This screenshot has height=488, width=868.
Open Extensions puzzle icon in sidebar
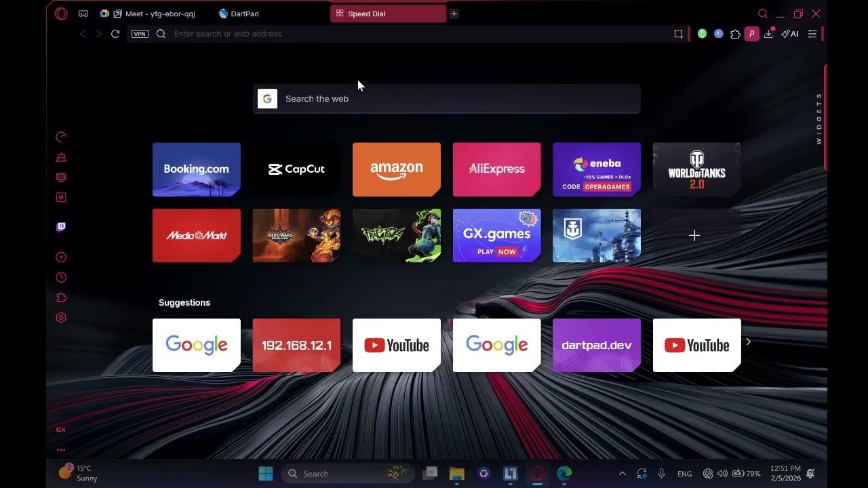click(61, 298)
